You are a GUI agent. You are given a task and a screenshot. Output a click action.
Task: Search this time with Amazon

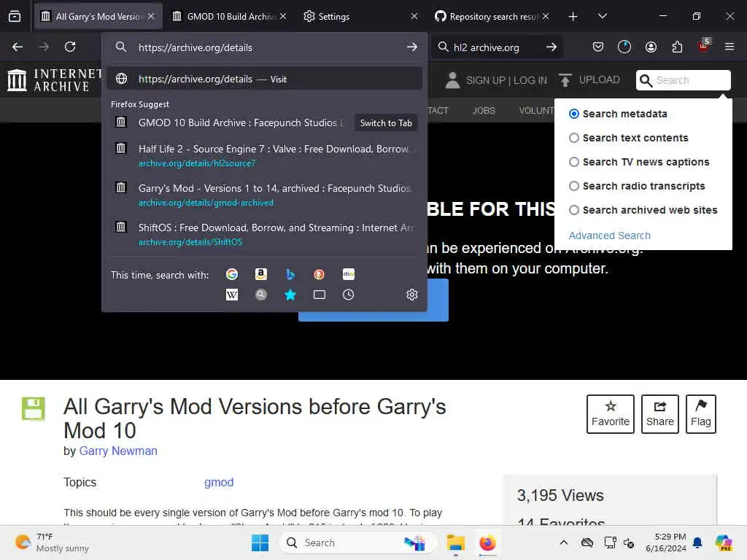[261, 274]
